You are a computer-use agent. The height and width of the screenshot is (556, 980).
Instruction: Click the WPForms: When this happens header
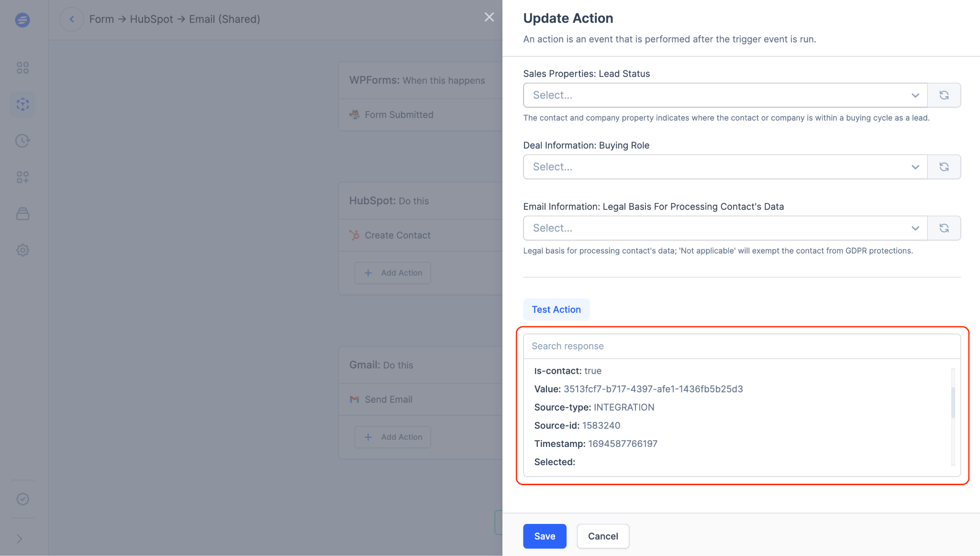point(417,80)
